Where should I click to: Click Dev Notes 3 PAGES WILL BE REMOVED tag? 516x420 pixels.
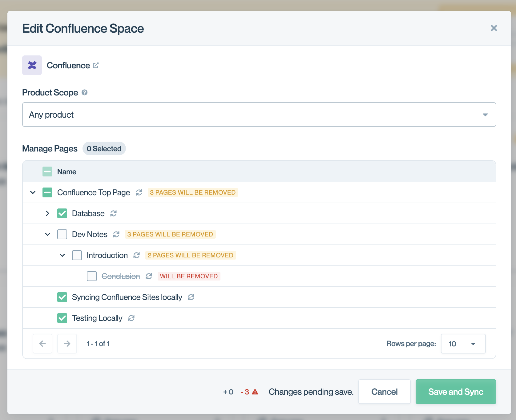pos(170,234)
